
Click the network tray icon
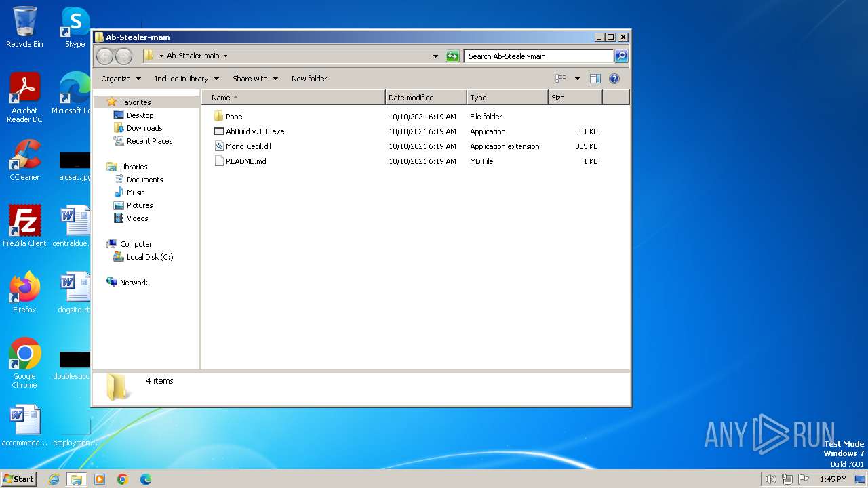coord(787,479)
